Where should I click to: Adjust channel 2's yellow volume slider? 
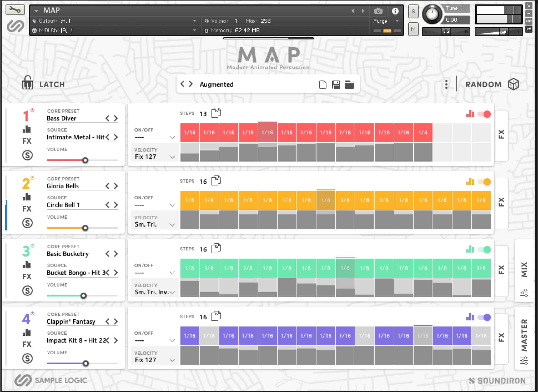click(86, 228)
